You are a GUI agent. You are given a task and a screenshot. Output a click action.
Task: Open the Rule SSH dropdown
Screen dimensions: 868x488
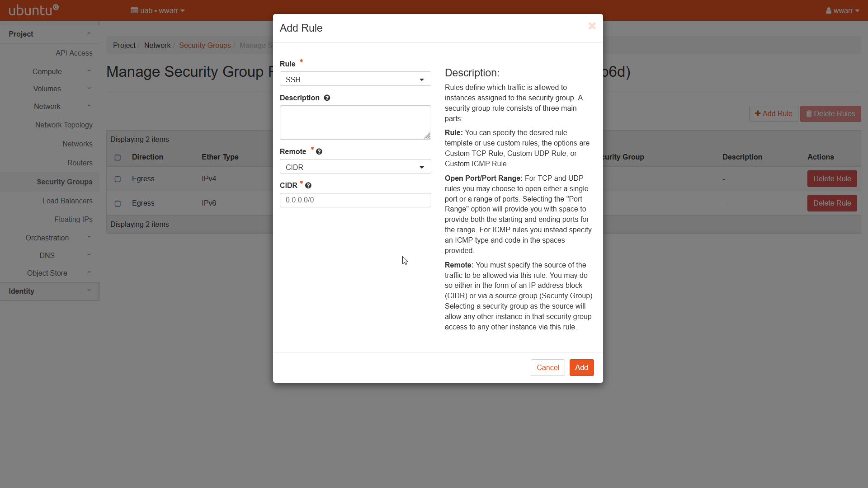[355, 79]
